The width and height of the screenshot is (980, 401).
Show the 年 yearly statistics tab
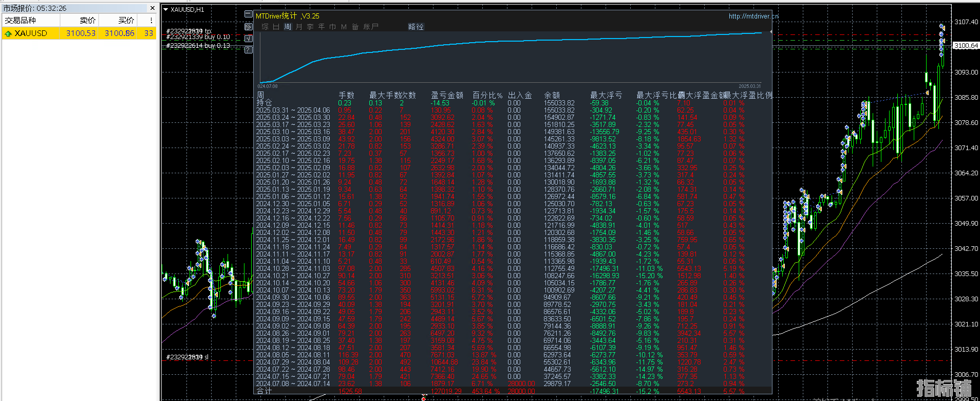(322, 27)
